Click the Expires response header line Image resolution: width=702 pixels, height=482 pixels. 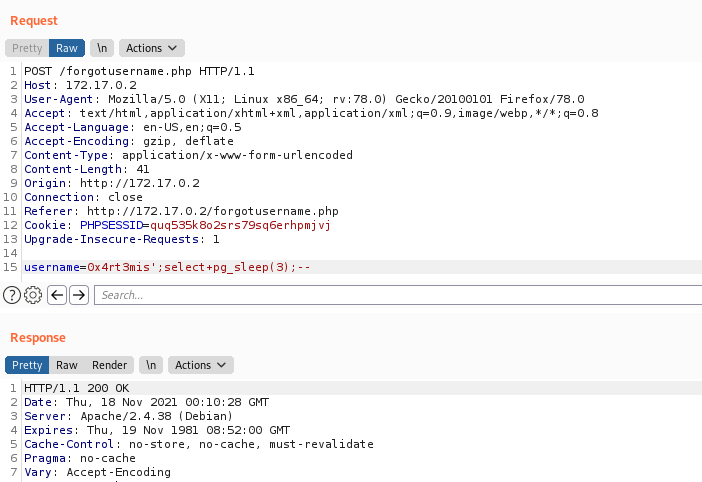coord(157,430)
